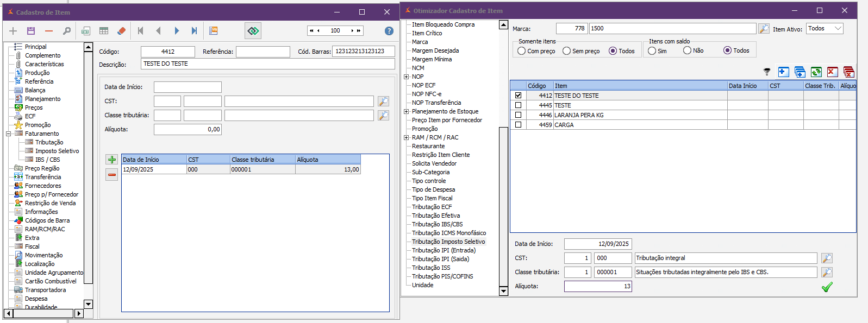Select 'Tributação PIS/COFINS' in optimizer list
Viewport: 868px width, 323px height.
tap(442, 276)
